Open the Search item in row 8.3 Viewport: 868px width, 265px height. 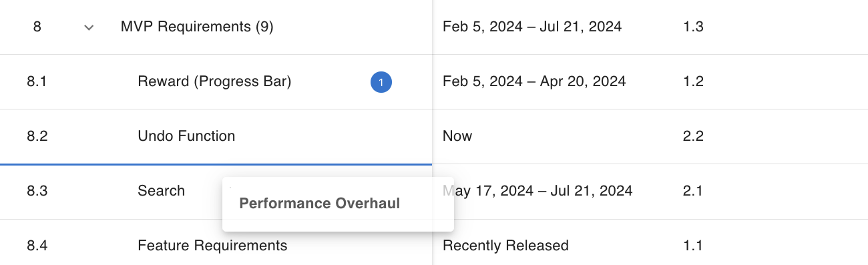[161, 192]
